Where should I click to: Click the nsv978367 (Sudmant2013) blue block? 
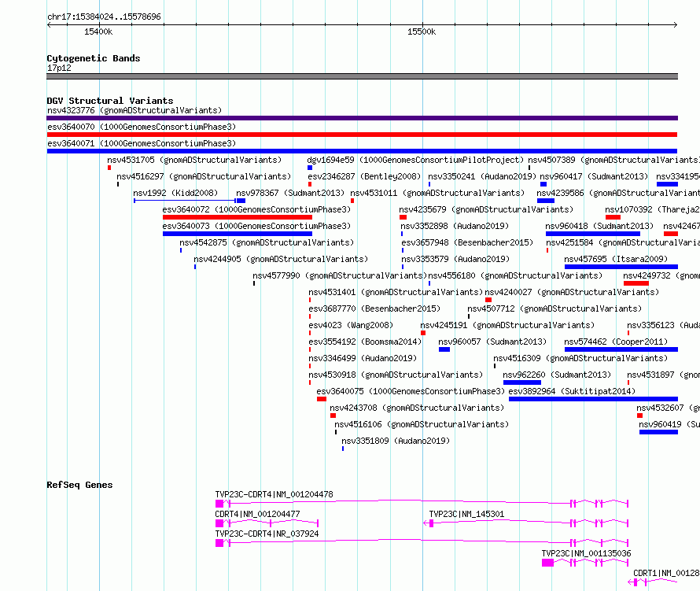[x=241, y=201]
